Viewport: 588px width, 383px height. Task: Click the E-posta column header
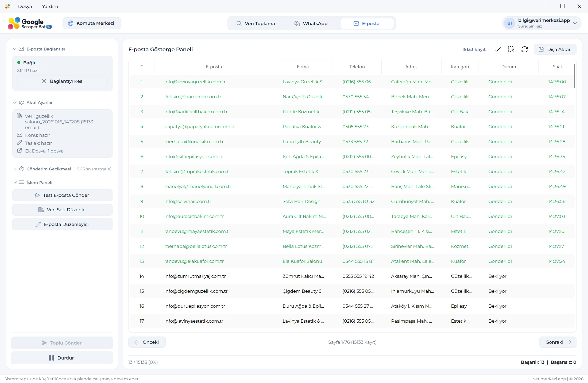pos(214,67)
